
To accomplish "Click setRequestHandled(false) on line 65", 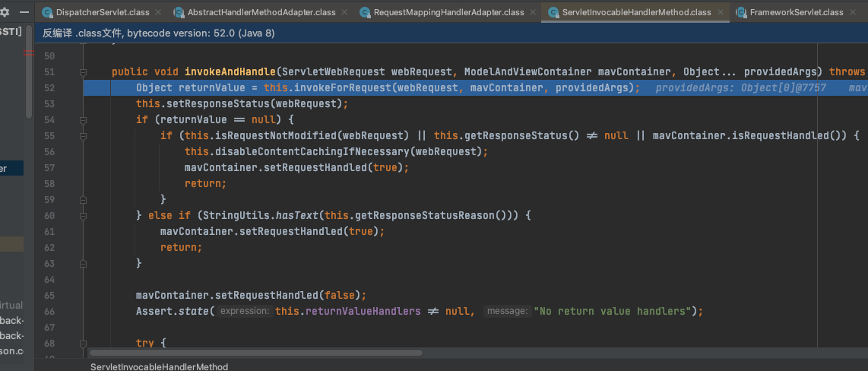I will (x=287, y=295).
